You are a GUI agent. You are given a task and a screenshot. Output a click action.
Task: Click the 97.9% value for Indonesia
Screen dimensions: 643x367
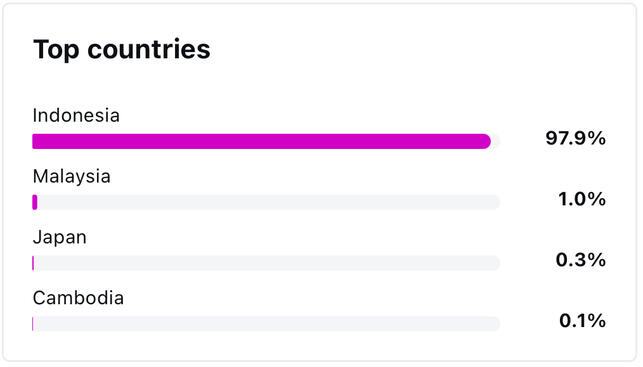pyautogui.click(x=575, y=138)
